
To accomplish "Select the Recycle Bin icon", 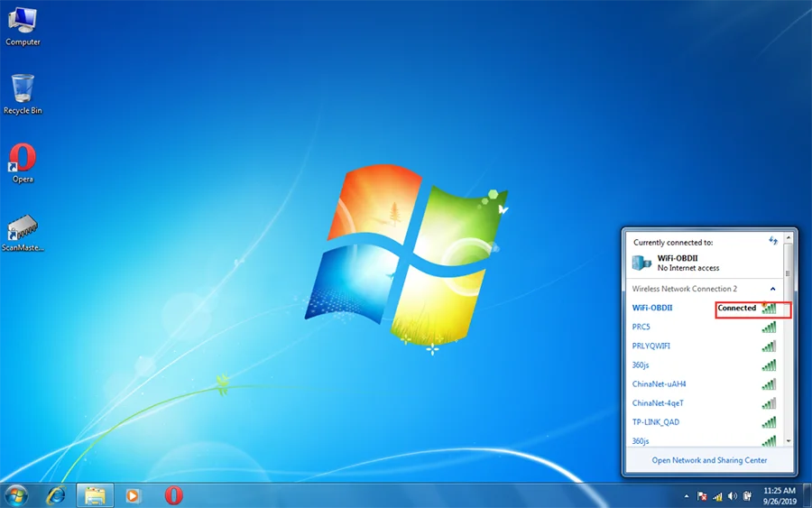I will 23,94.
